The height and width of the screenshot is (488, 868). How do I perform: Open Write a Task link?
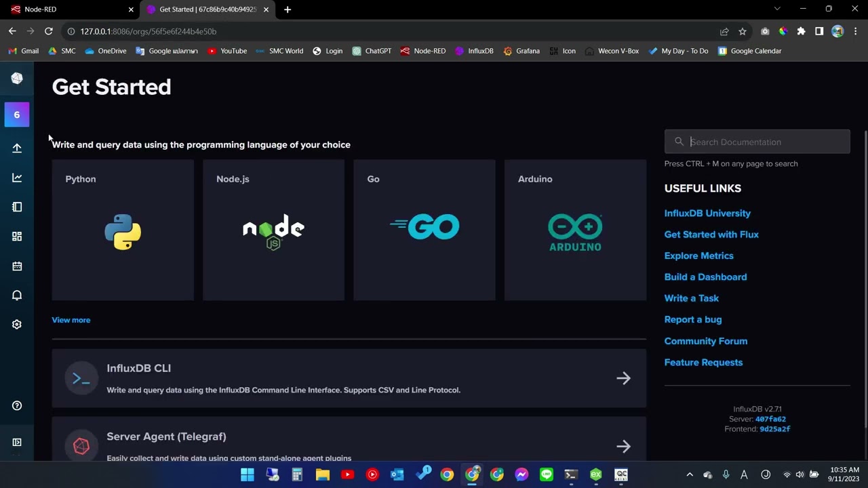point(691,298)
